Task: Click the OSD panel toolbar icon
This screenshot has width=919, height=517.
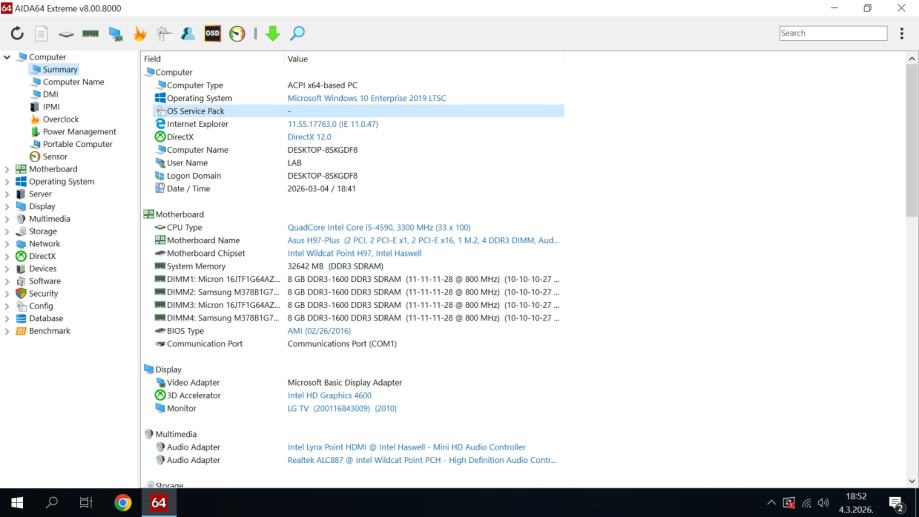Action: 212,34
